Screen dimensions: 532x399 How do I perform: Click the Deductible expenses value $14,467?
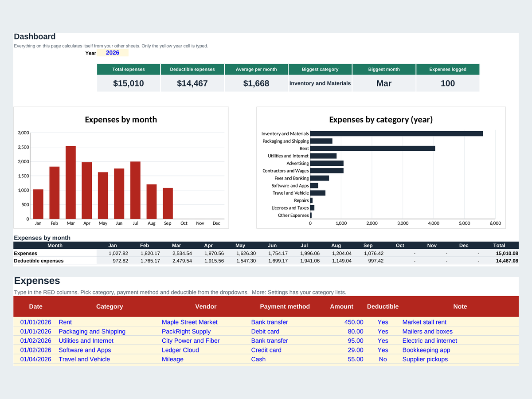[192, 83]
